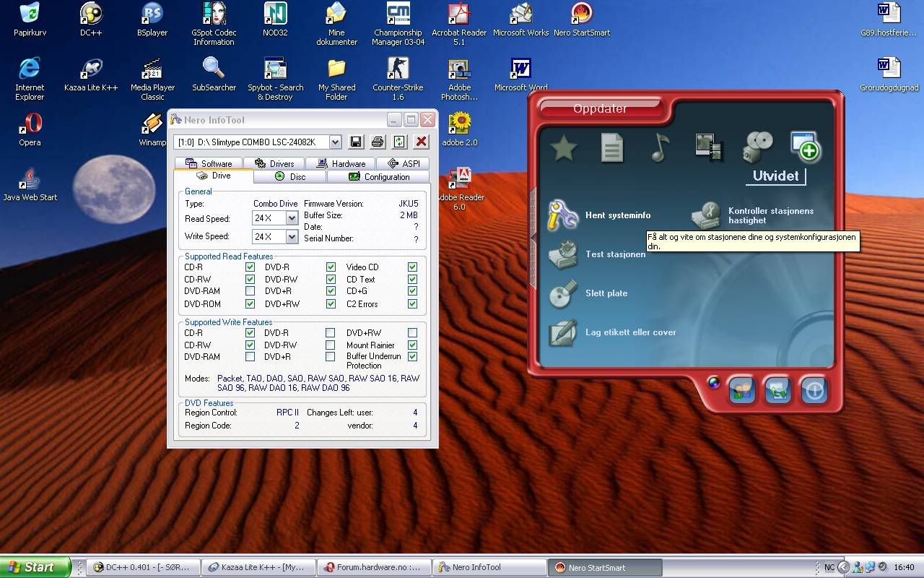Open the Lag etikett eller cover icon
This screenshot has height=578, width=924.
point(562,332)
